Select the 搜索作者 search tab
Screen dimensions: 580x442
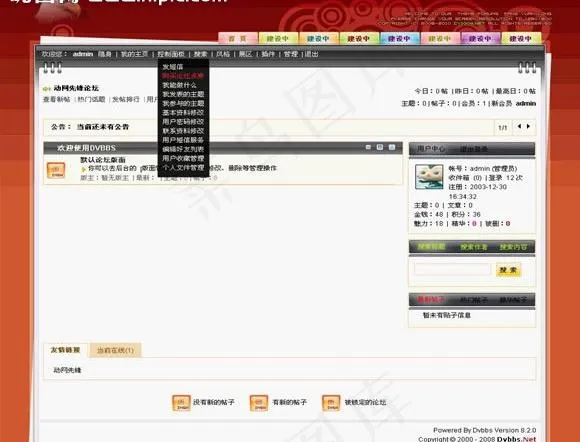click(474, 247)
